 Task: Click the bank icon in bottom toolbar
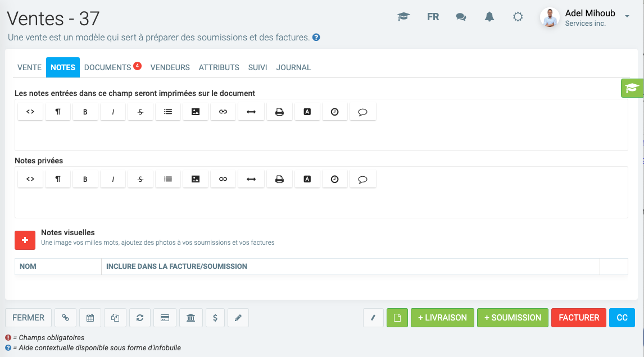coord(191,318)
